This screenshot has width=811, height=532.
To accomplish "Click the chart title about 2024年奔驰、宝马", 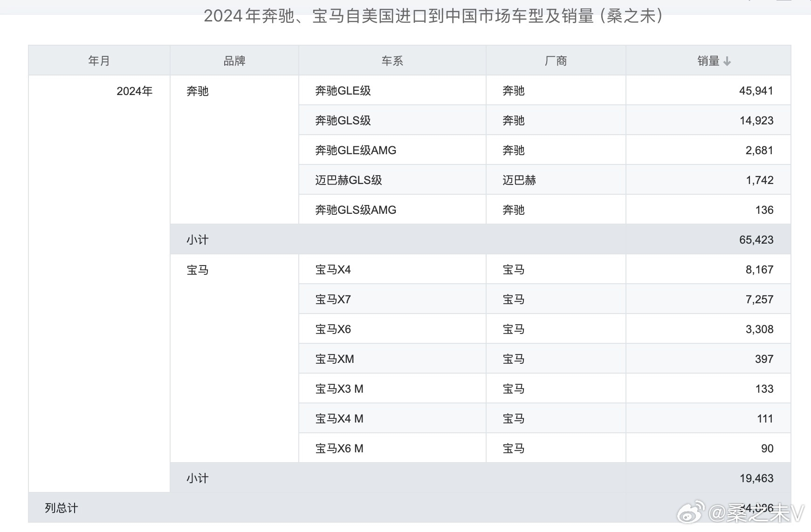I will [x=433, y=16].
